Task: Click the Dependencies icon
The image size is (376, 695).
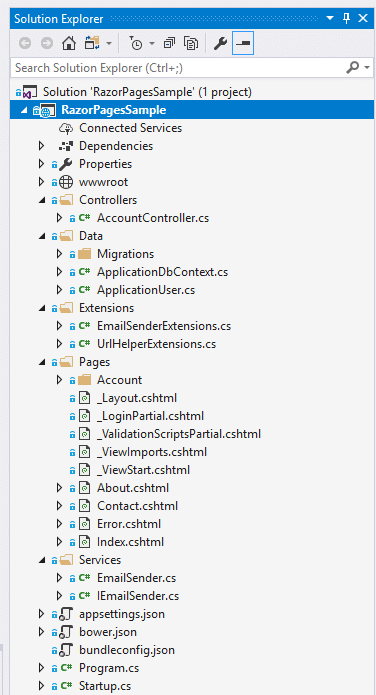Action: pos(66,146)
